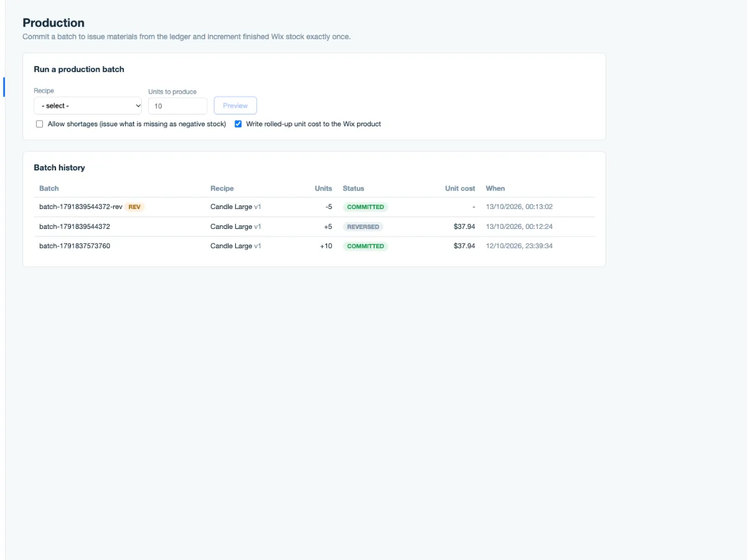Click the Units to produce input field

177,106
